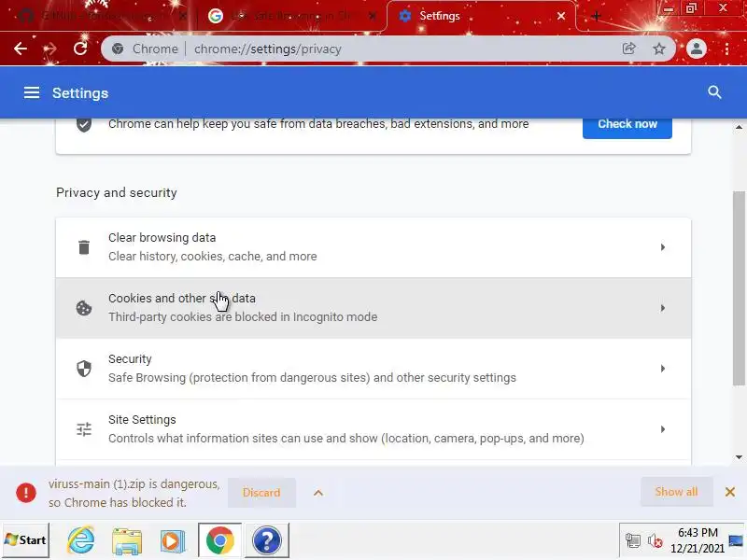This screenshot has width=747, height=560.
Task: Click the scrollbar up arrow
Action: 739,127
